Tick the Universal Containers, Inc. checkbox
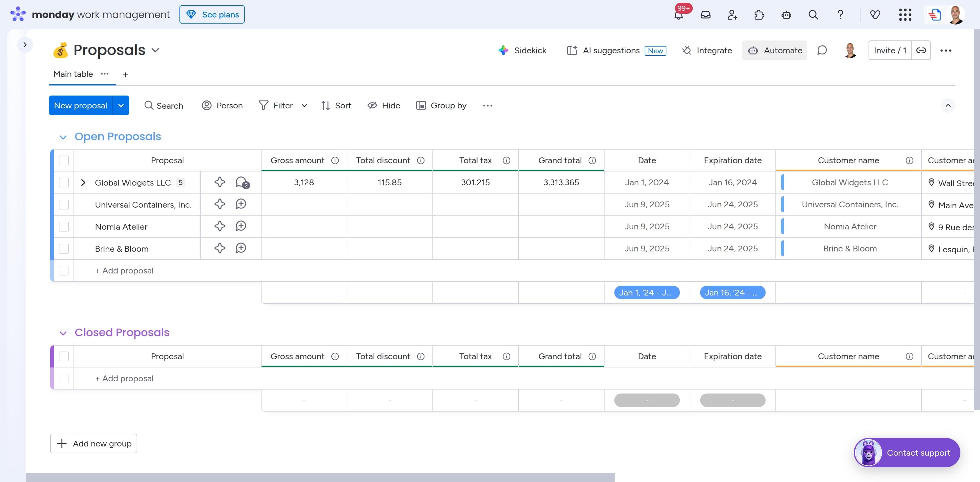980x482 pixels. coord(63,204)
